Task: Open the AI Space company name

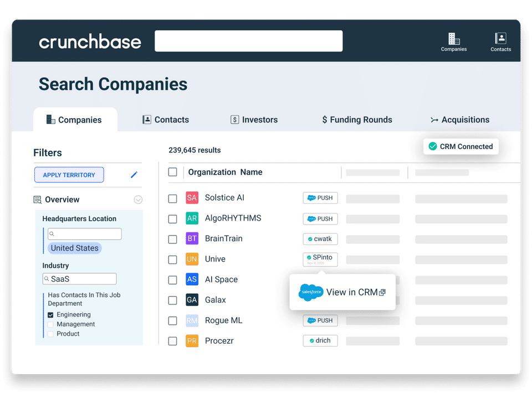Action: tap(221, 279)
